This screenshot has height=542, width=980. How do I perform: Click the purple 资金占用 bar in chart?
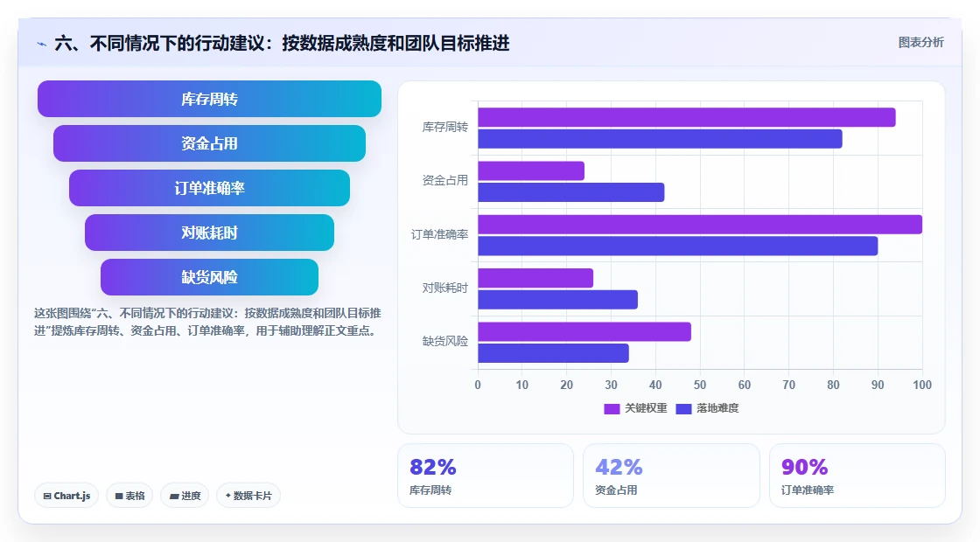(x=531, y=171)
